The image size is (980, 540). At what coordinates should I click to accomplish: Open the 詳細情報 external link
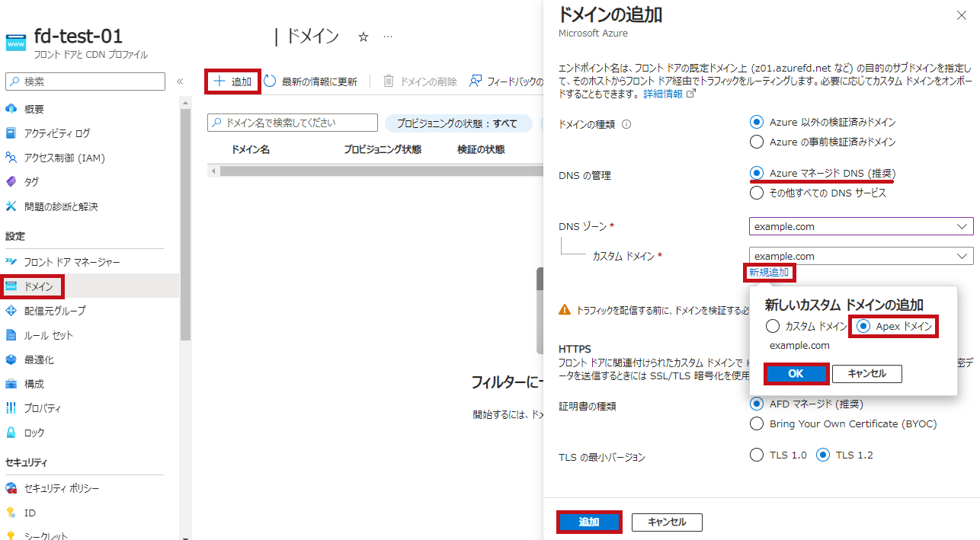click(670, 94)
